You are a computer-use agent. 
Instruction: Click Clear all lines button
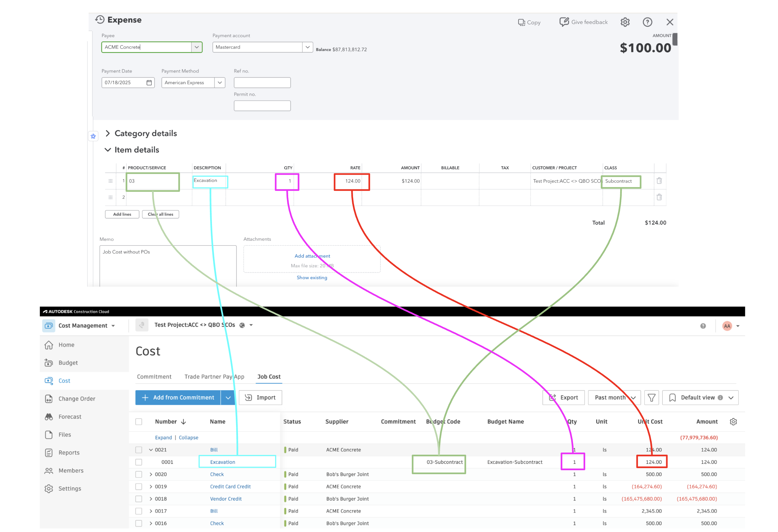pyautogui.click(x=160, y=214)
